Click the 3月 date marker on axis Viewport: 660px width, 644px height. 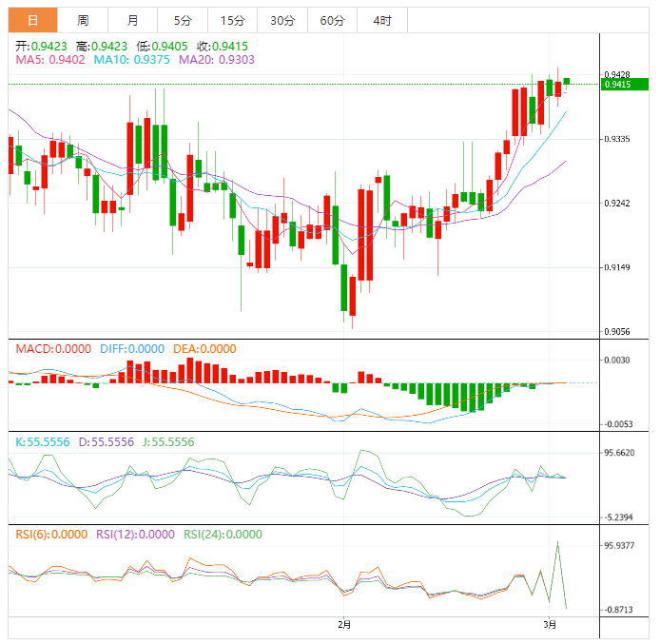pyautogui.click(x=550, y=625)
